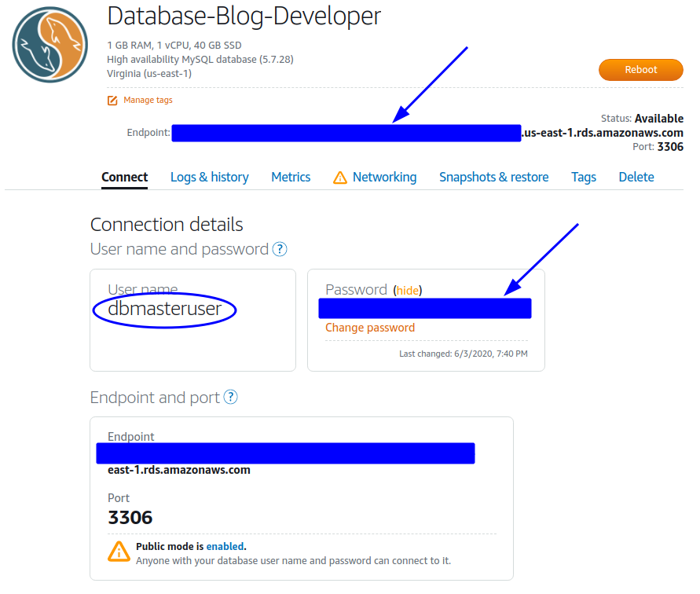Click the east-1.rds.amazonaws.com endpoint text
Screen dimensions: 700x594
[179, 471]
